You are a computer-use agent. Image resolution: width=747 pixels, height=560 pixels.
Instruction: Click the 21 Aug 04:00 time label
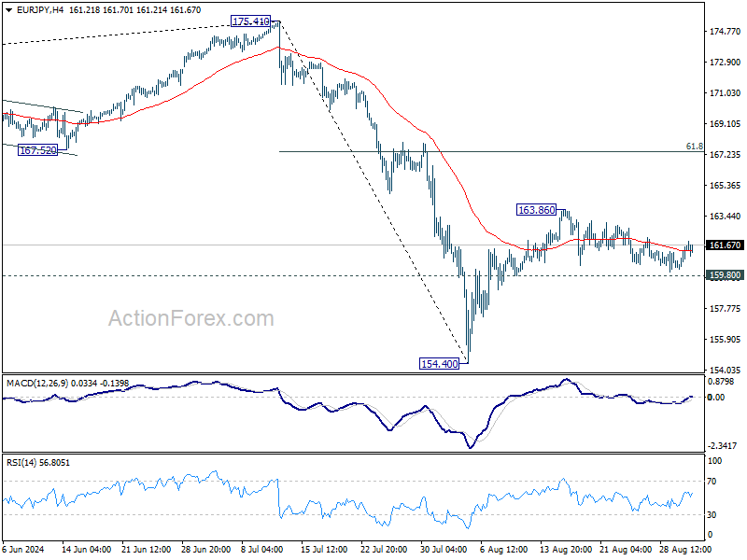(x=626, y=550)
